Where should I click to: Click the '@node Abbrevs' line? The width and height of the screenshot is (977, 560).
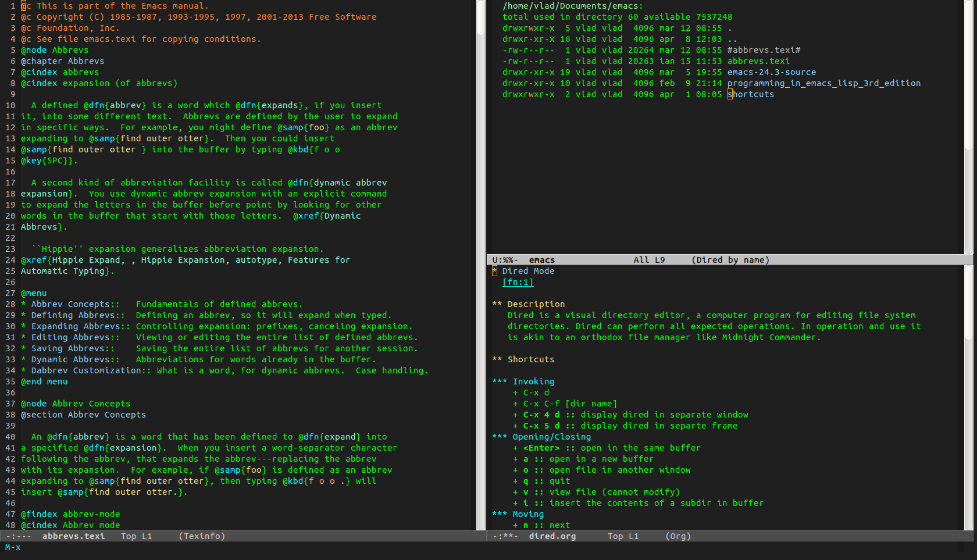(55, 50)
